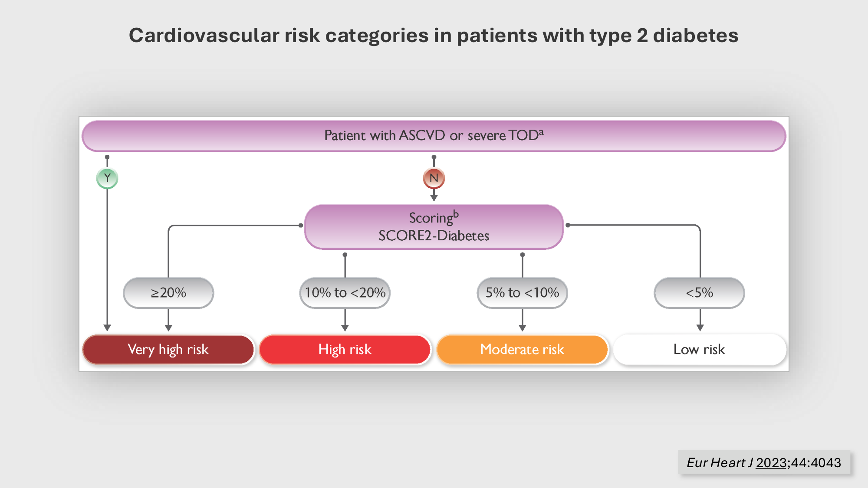Click the white Low risk box
This screenshot has width=868, height=488.
point(699,349)
